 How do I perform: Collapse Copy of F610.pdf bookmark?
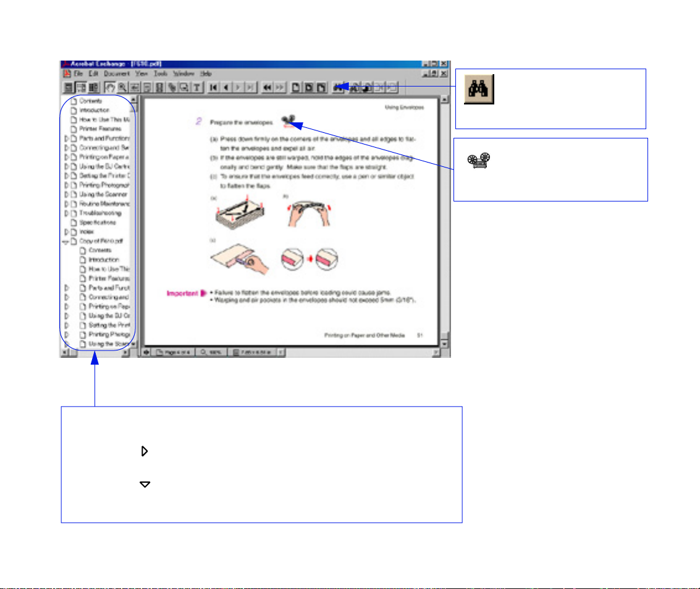[66, 242]
